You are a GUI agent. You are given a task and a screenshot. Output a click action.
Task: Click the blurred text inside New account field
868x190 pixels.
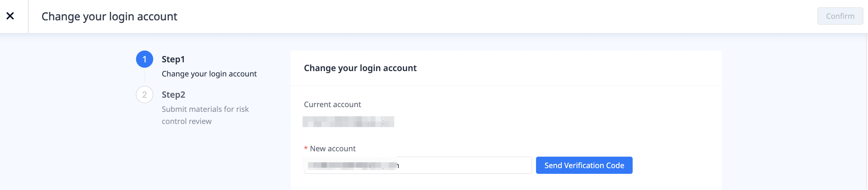(352, 165)
